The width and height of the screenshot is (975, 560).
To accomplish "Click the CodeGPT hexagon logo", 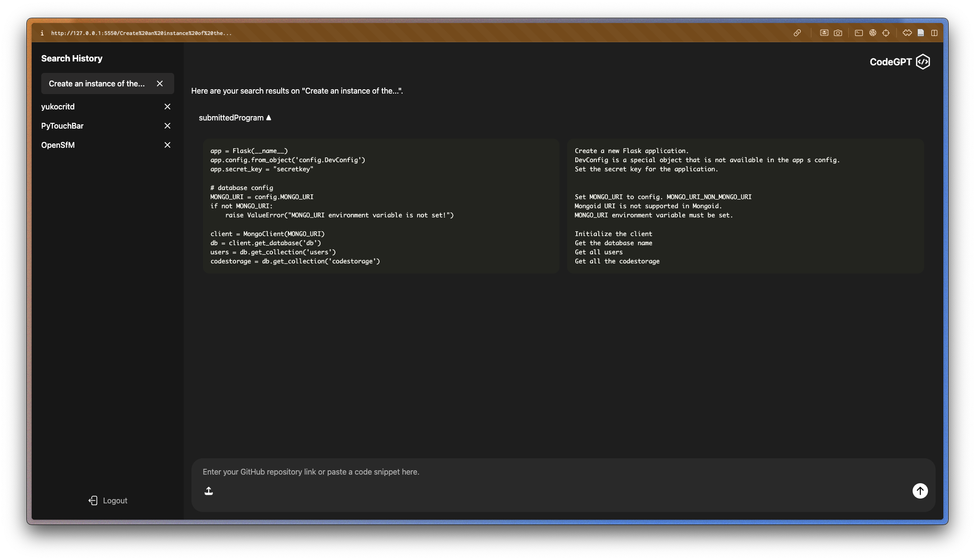I will (923, 62).
